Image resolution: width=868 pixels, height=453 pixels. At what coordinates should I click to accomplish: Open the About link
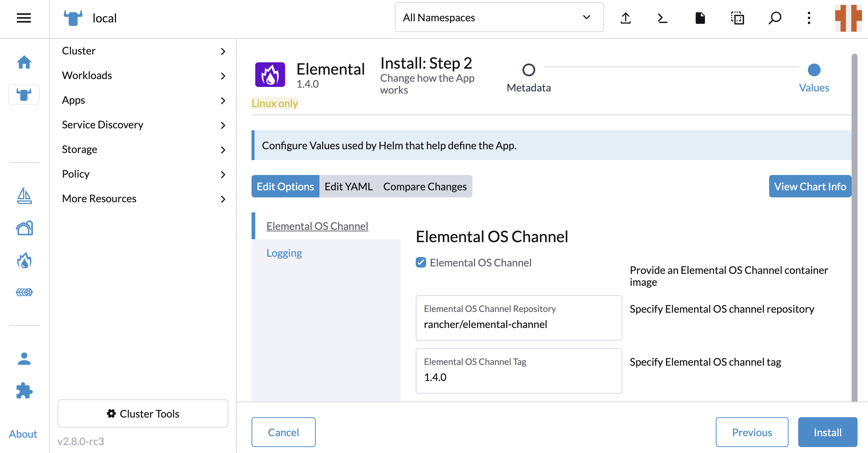point(23,434)
